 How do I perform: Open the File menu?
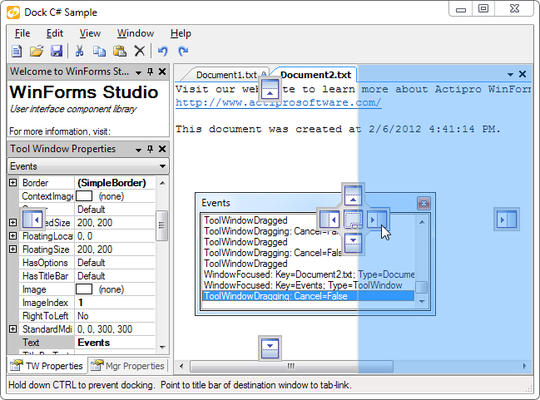point(22,33)
